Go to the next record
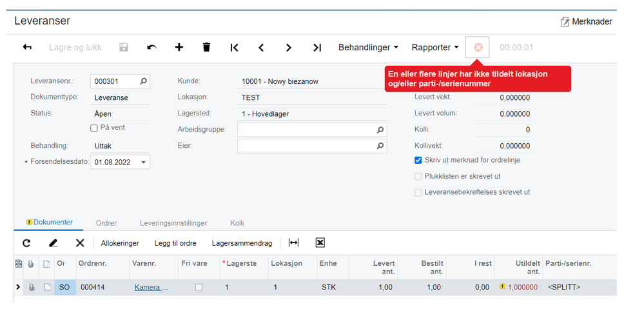Screen dimensions: 644x318 click(x=288, y=47)
